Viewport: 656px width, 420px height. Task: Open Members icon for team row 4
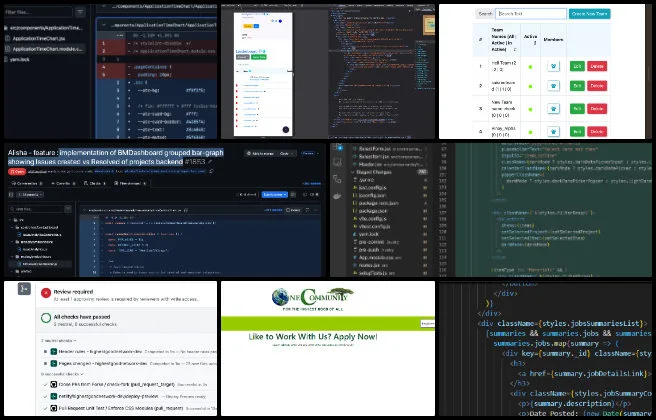(x=553, y=132)
